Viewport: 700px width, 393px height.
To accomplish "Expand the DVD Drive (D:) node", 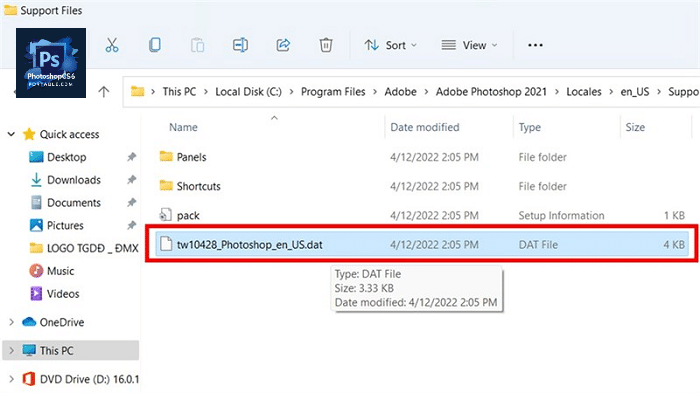I will (x=11, y=379).
